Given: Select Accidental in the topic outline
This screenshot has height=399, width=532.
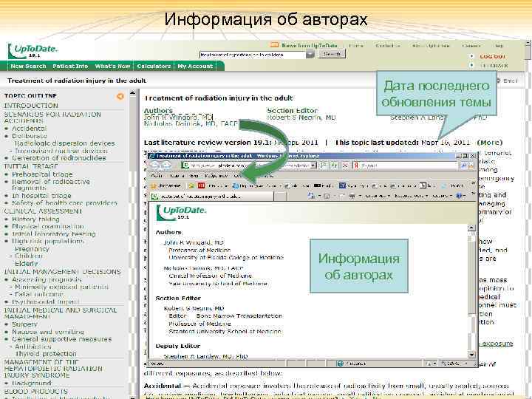Looking at the screenshot, I should coord(29,129).
